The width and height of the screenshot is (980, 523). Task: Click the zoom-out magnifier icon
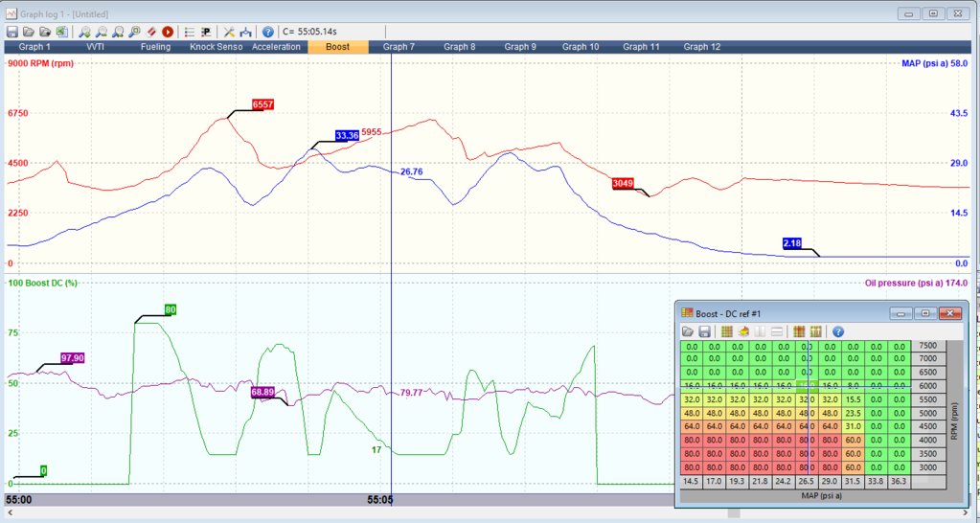point(102,32)
